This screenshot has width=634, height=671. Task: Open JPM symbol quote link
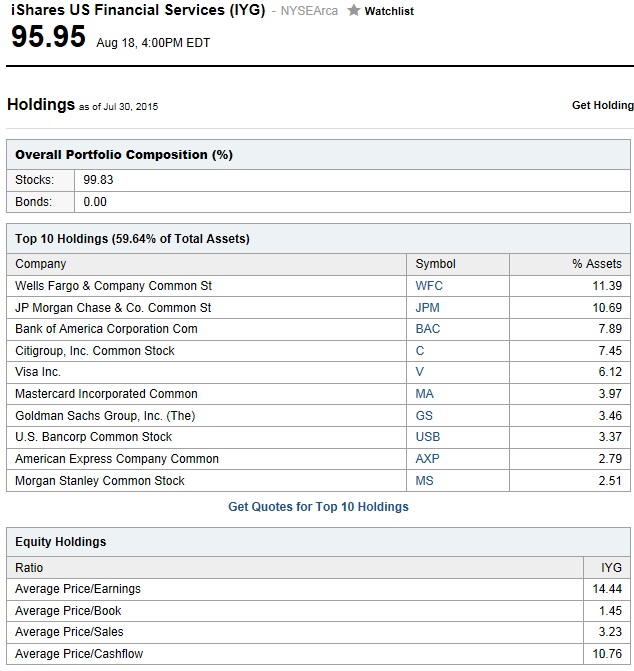(427, 308)
